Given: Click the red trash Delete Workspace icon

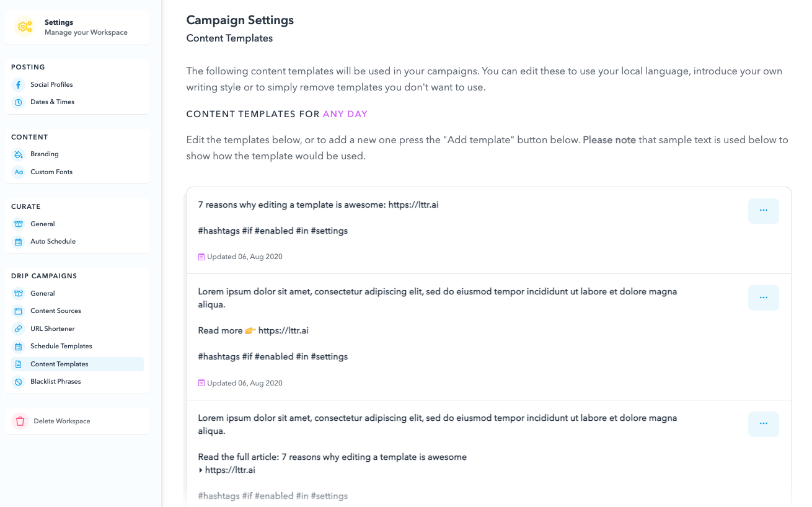Looking at the screenshot, I should coord(20,421).
